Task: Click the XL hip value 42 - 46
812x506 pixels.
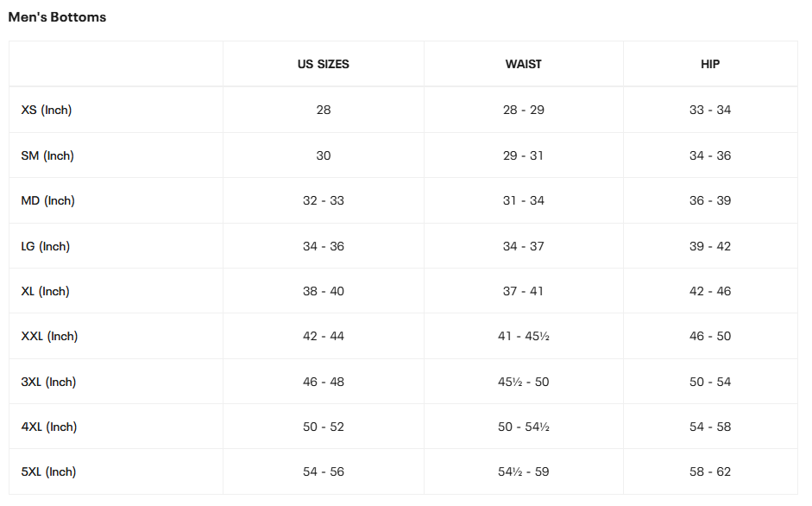Action: pyautogui.click(x=710, y=292)
